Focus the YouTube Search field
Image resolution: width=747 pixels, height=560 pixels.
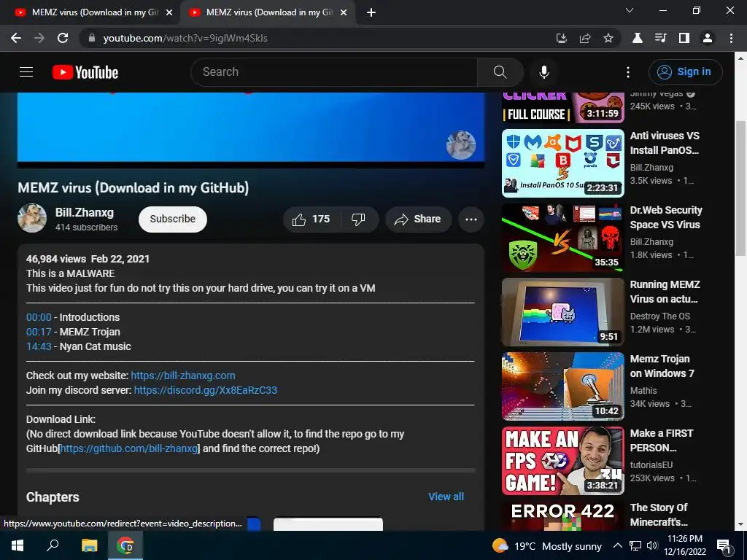click(x=334, y=72)
